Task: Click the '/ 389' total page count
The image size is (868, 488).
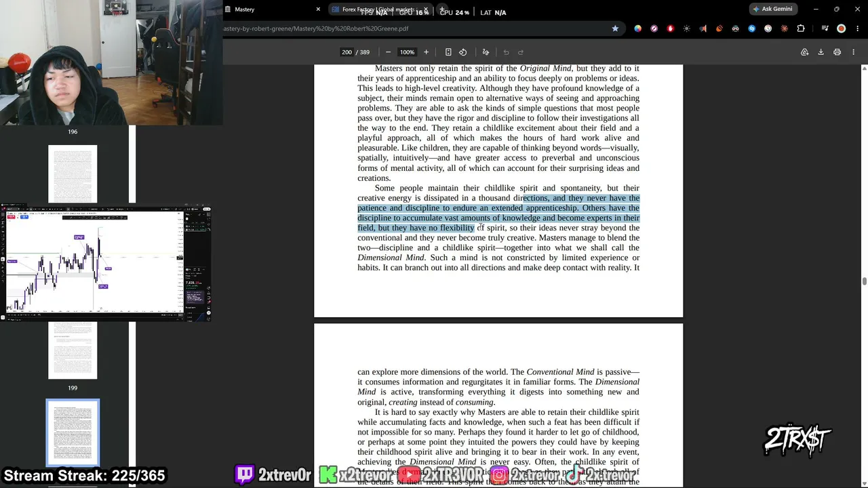Action: 364,52
